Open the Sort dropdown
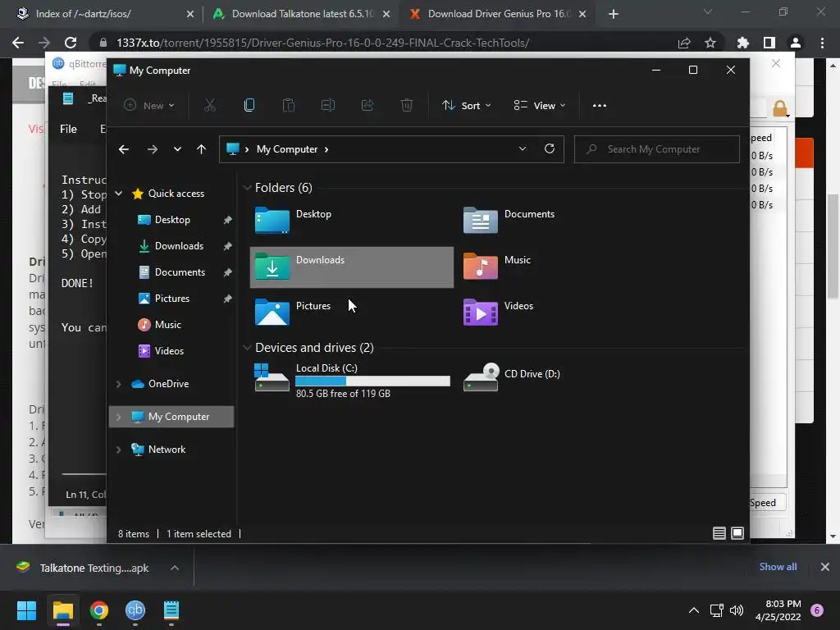840x630 pixels. 466,106
